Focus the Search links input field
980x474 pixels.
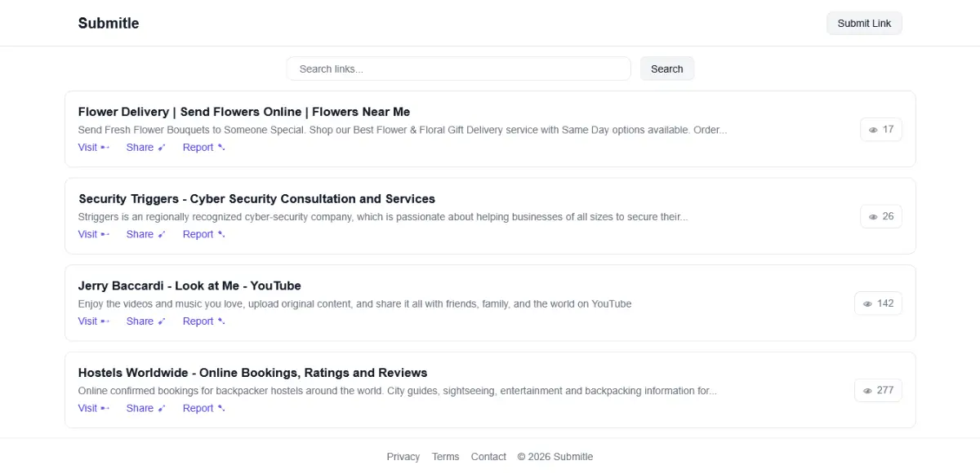(x=458, y=69)
